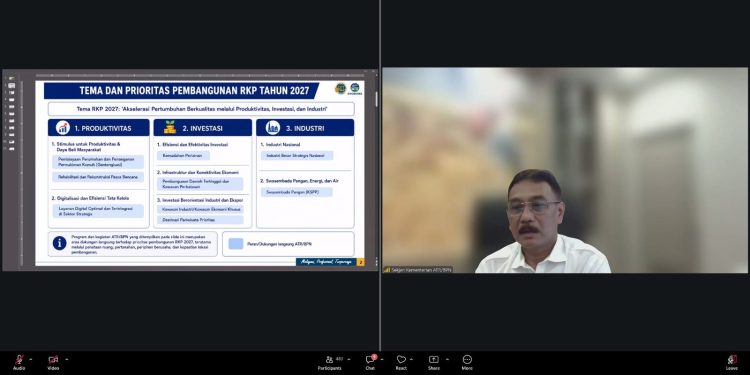Unmute the microphone via Audio button
Screen dimensions: 750x375
[x=19, y=362]
